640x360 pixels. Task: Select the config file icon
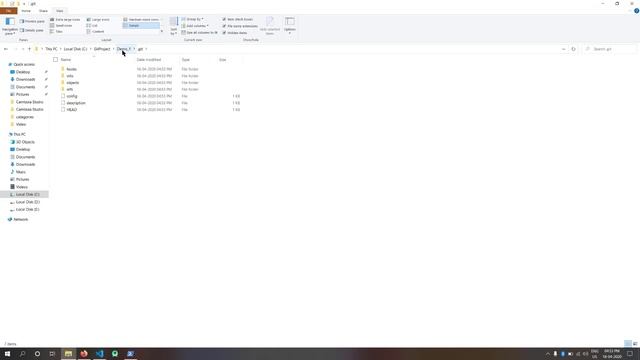click(63, 96)
